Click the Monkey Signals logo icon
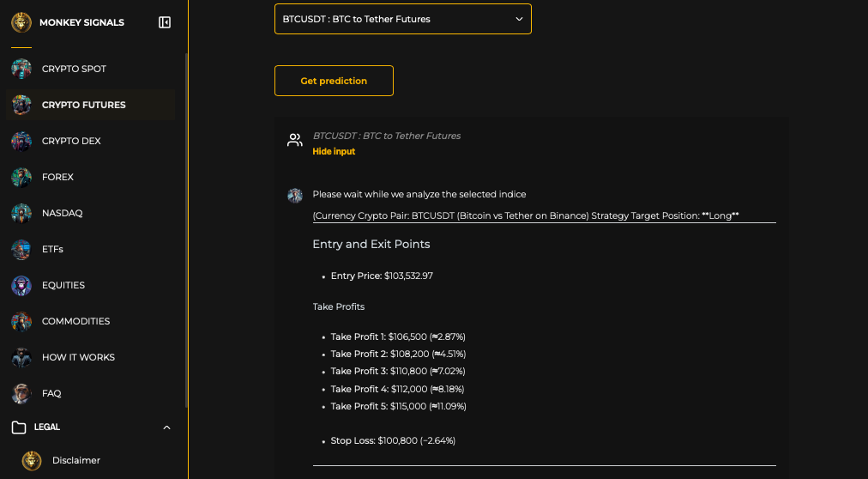Screen dimensions: 868x479 click(21, 22)
